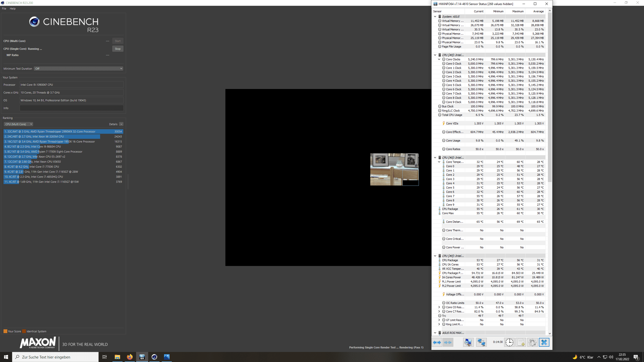
Task: Click Sensor column header
Action: click(x=448, y=11)
